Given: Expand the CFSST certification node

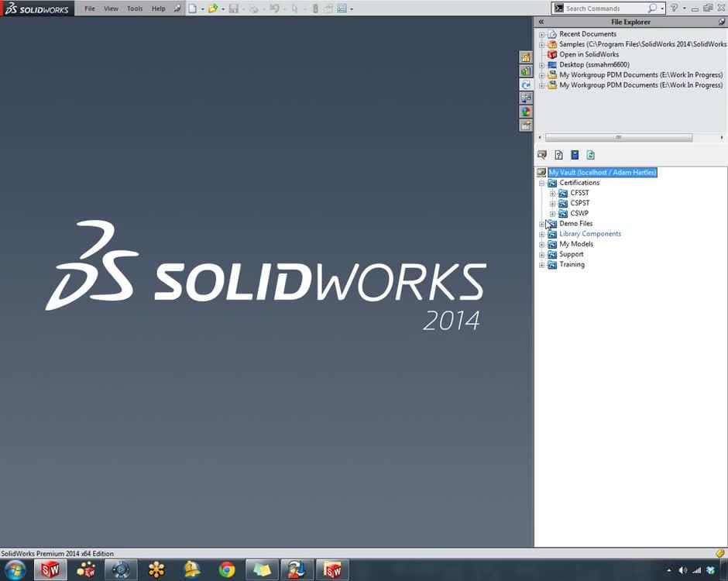Looking at the screenshot, I should (551, 193).
